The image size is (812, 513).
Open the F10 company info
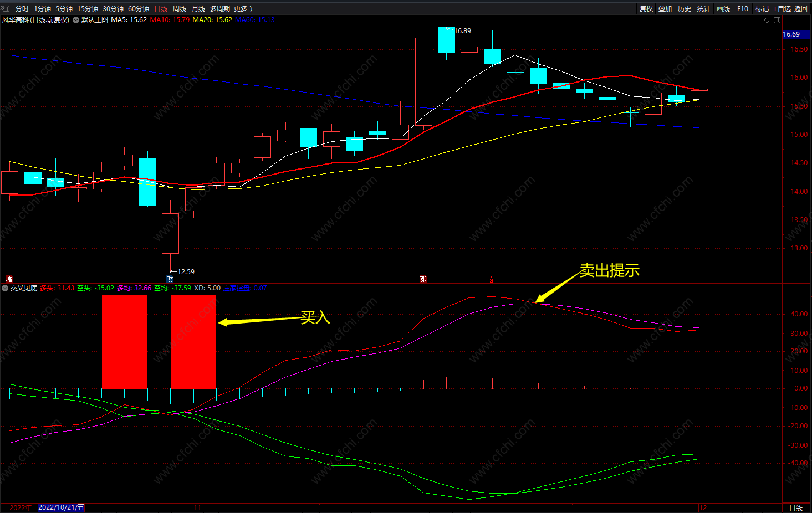(x=743, y=8)
